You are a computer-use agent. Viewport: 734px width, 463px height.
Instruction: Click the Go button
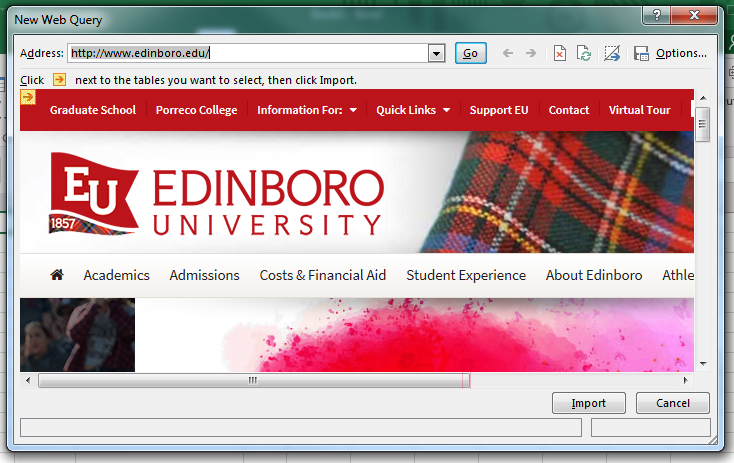(x=470, y=54)
